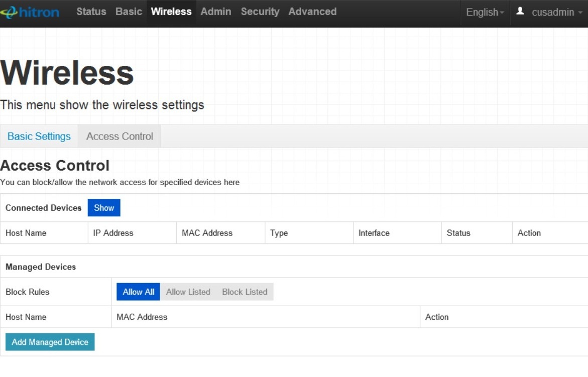Image resolution: width=588 pixels, height=377 pixels.
Task: Switch to the Access Control tab
Action: (x=119, y=136)
